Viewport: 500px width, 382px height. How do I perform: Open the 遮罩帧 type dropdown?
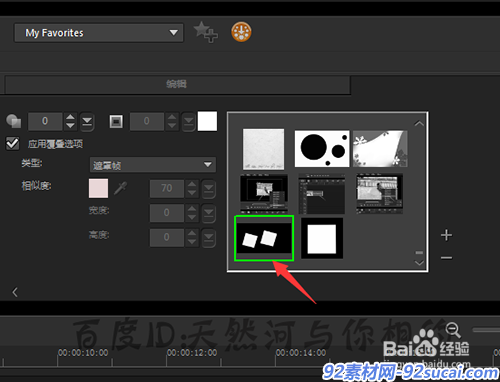tap(153, 165)
